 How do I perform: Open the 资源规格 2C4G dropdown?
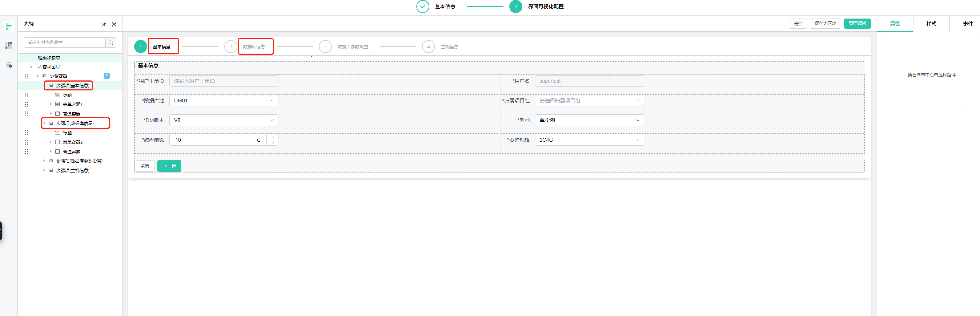point(589,140)
